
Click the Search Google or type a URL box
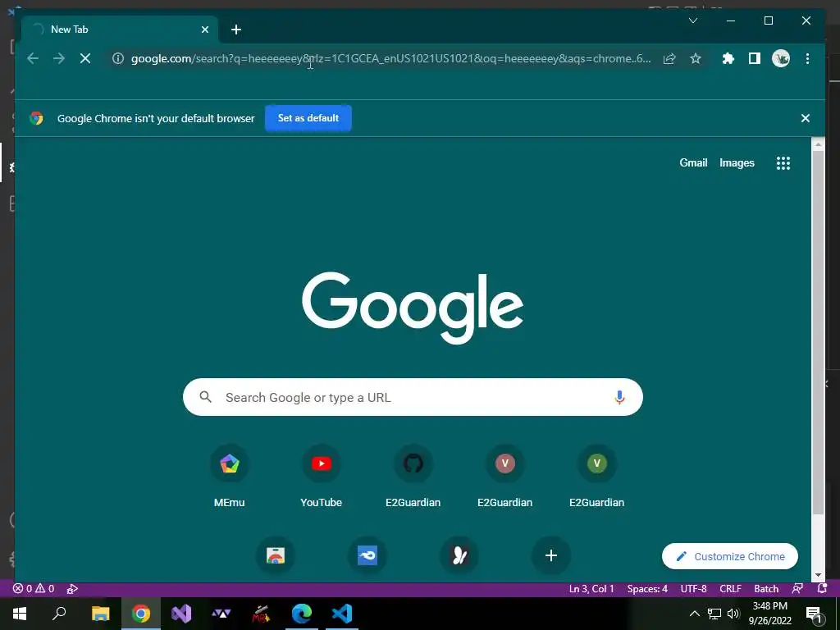click(413, 397)
